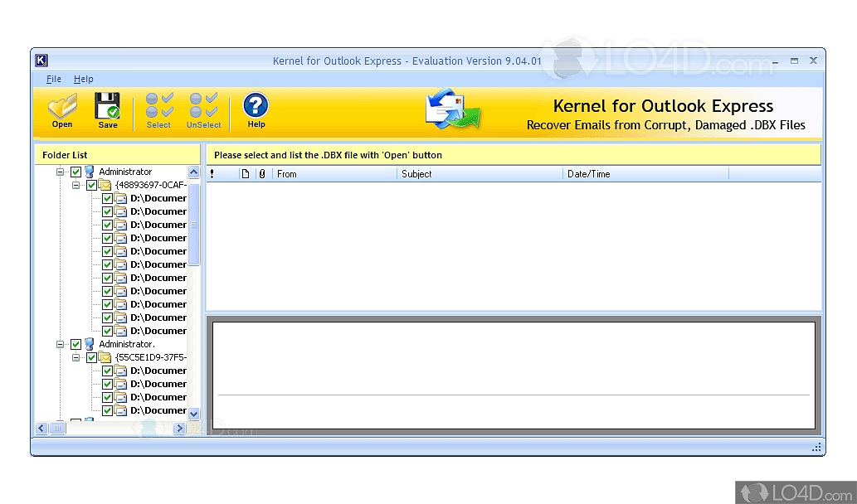Collapse the second Administrator tree node
Viewport: 857px width, 504px height.
[x=60, y=344]
